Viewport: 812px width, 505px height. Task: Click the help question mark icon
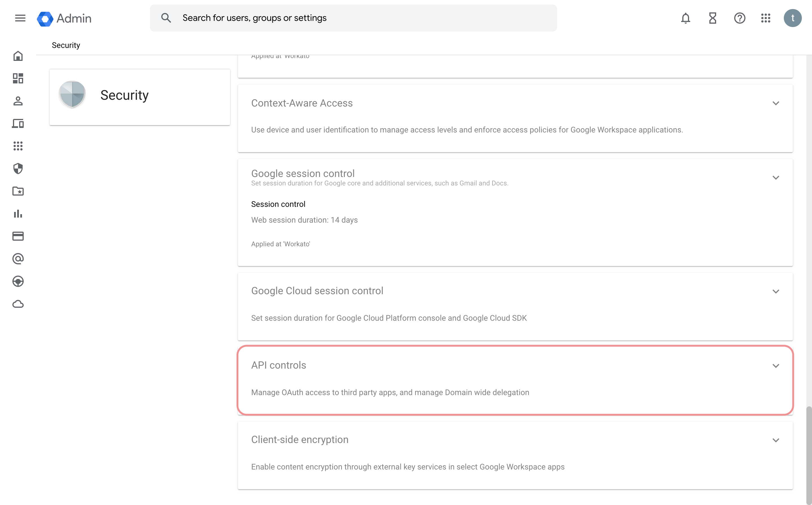(739, 18)
